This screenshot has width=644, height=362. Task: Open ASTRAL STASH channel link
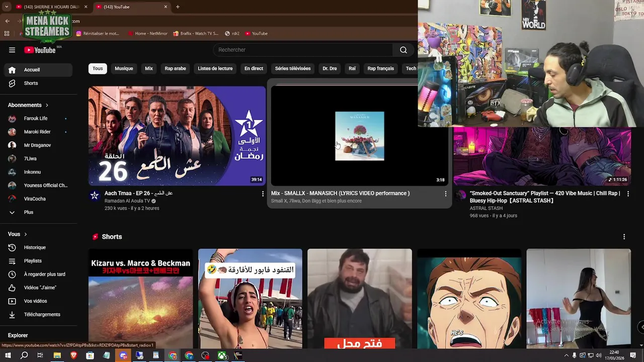click(486, 208)
